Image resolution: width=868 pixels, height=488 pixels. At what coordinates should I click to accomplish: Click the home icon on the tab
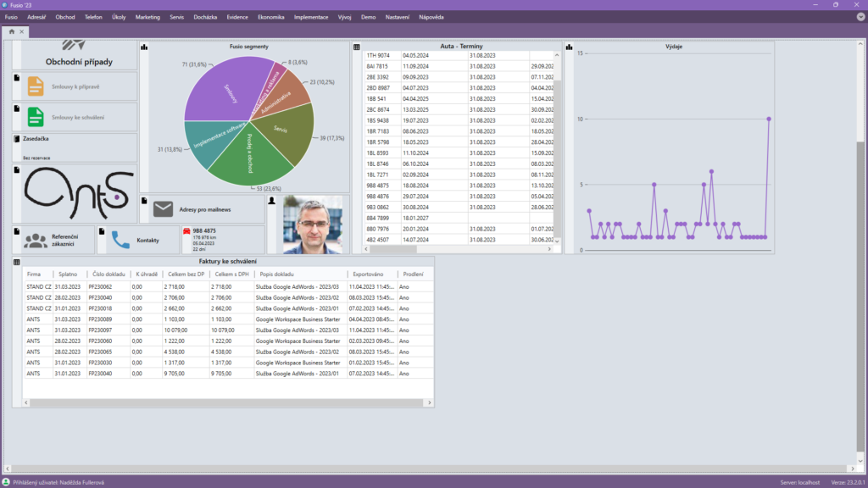12,32
